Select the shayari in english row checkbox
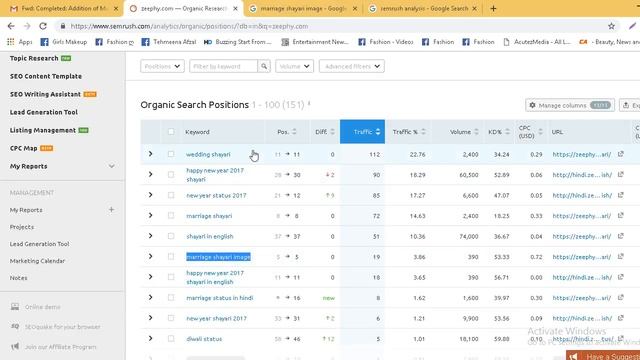The height and width of the screenshot is (360, 640). (x=171, y=236)
